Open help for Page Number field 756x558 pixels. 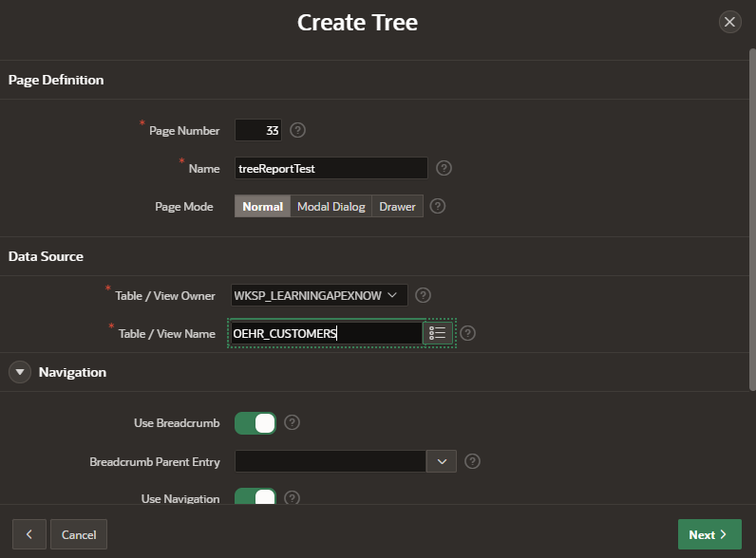click(297, 130)
